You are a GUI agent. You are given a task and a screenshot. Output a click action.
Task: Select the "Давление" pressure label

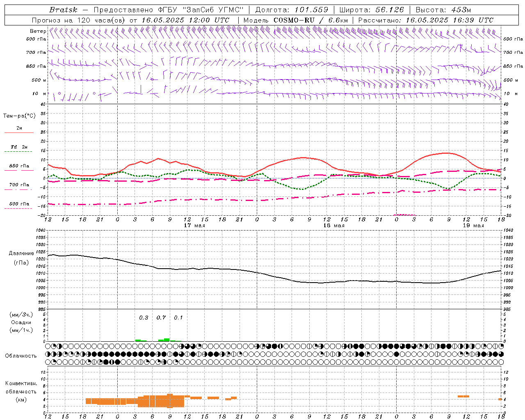tap(21, 253)
